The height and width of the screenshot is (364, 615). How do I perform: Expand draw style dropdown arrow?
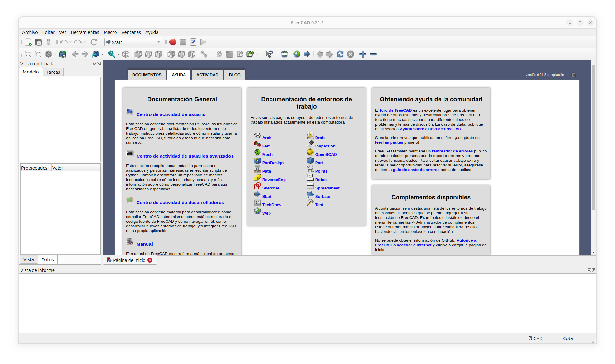click(x=55, y=54)
